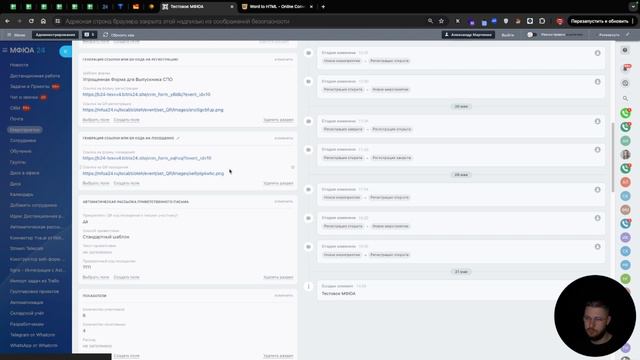The height and width of the screenshot is (360, 640).
Task: Click the presenter webcam circle thumbnail
Action: (595, 316)
